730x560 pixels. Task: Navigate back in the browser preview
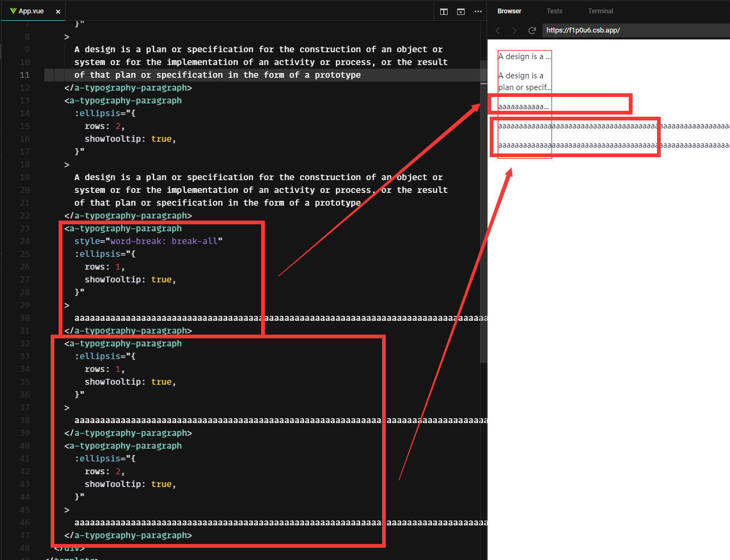click(498, 30)
